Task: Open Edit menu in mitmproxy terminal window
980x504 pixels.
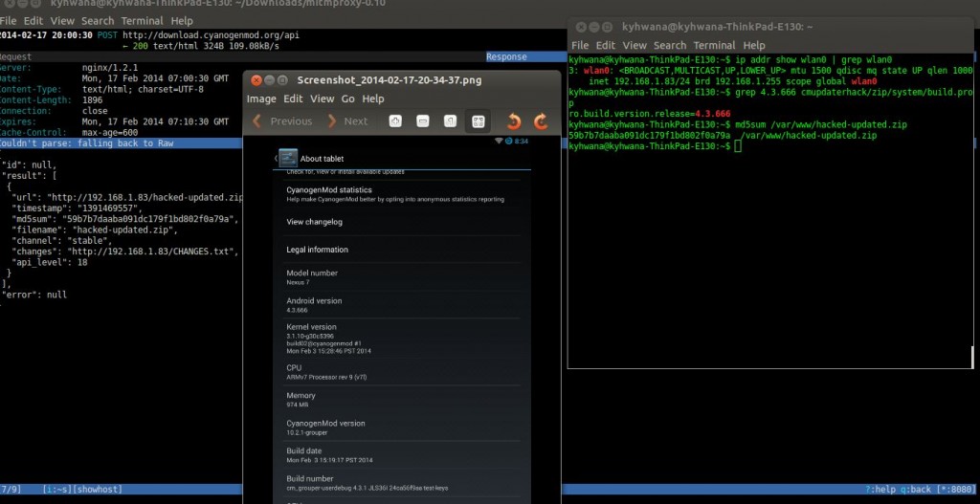Action: 33,21
